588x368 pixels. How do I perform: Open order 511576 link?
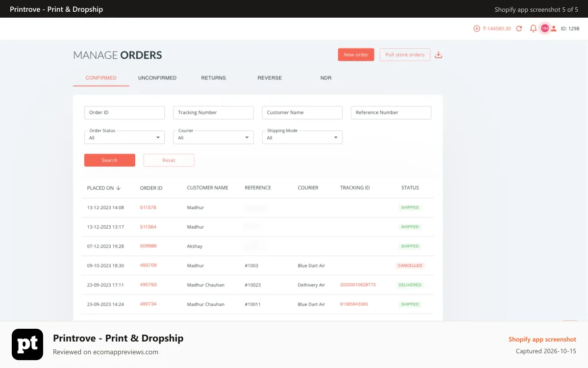(x=148, y=208)
